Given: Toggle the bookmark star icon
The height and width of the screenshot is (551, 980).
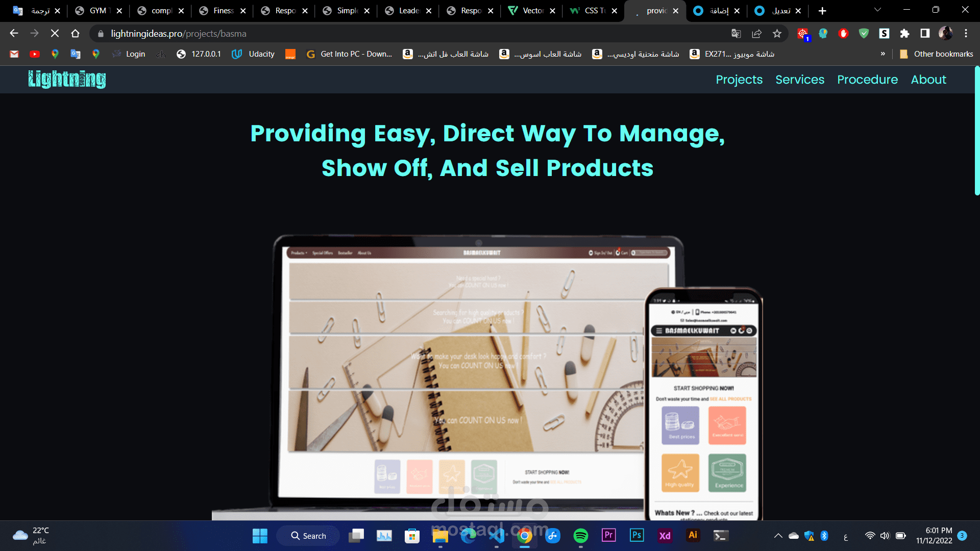Looking at the screenshot, I should tap(777, 34).
